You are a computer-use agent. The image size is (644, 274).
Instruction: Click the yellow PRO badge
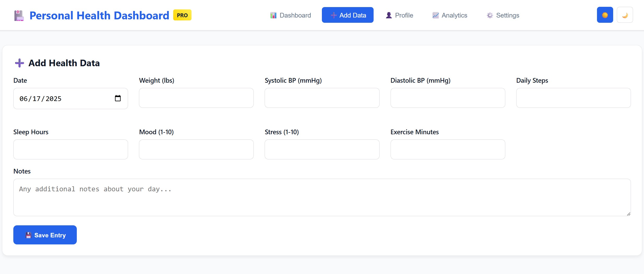click(x=182, y=15)
